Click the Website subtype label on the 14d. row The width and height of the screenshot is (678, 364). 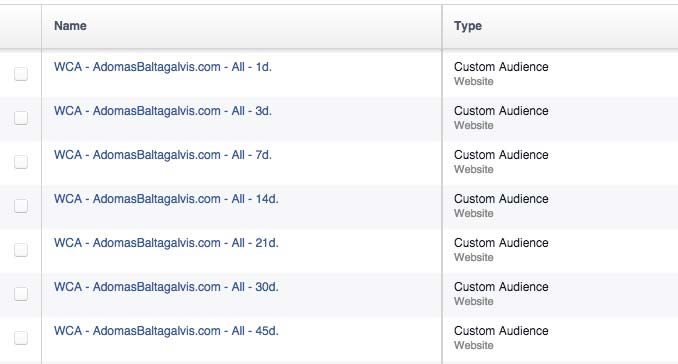(x=473, y=214)
